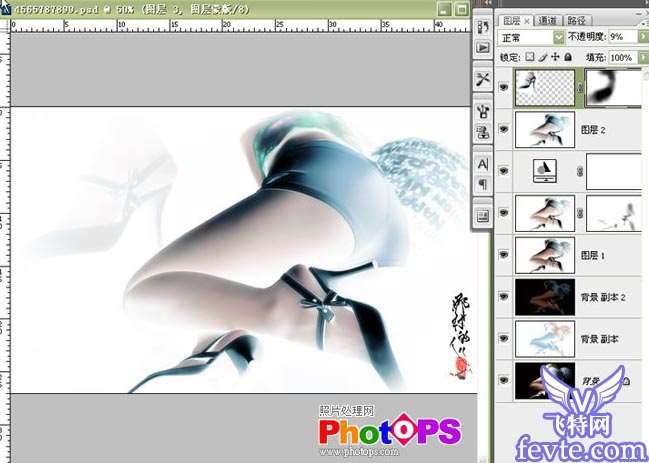Select the top layer's shoe thumbnail
This screenshot has width=649, height=463.
tap(545, 87)
